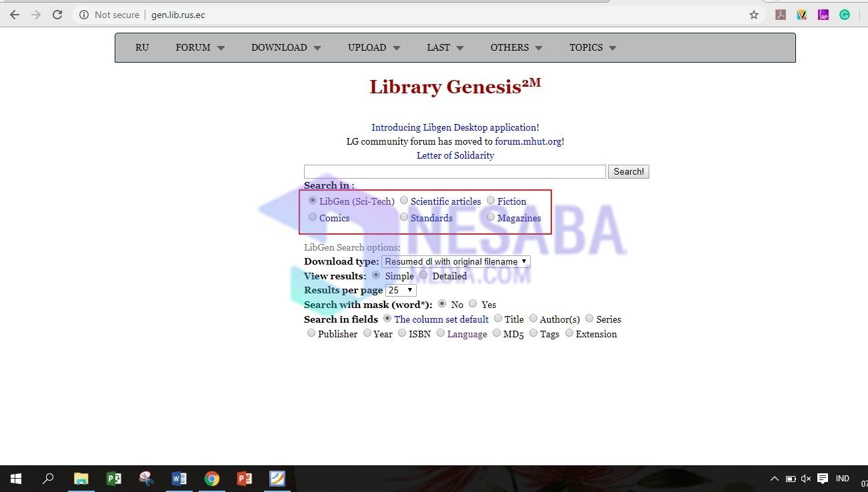Open Snipping Tool from taskbar
This screenshot has height=492, width=868.
pyautogui.click(x=147, y=479)
